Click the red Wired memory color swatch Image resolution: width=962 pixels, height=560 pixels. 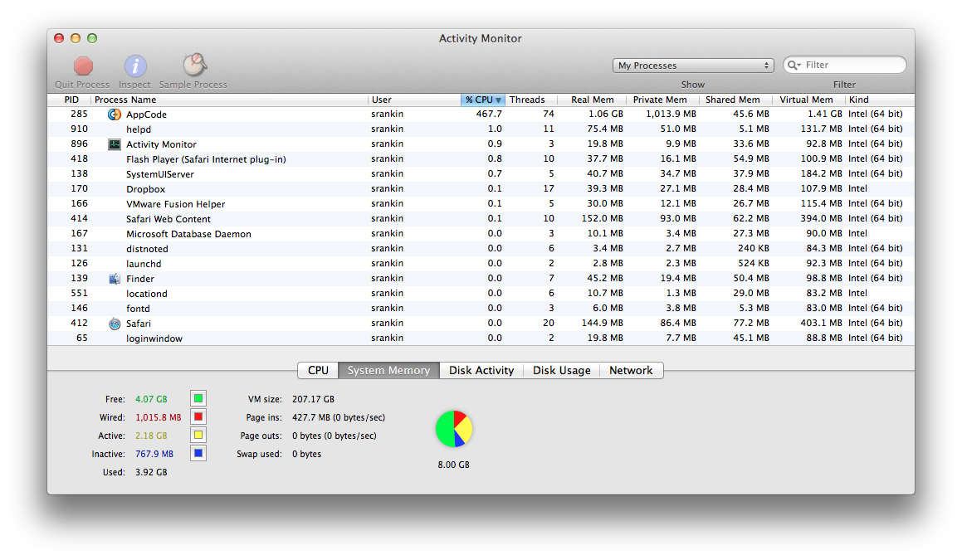198,417
